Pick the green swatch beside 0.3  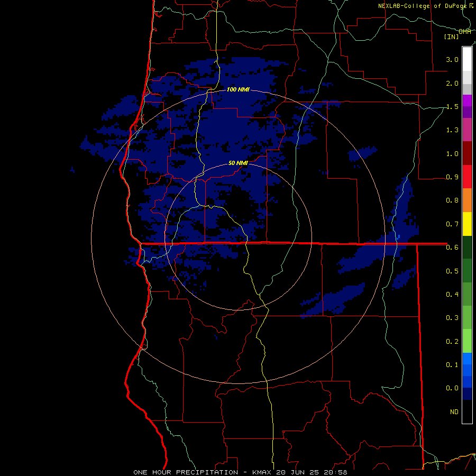pyautogui.click(x=467, y=318)
